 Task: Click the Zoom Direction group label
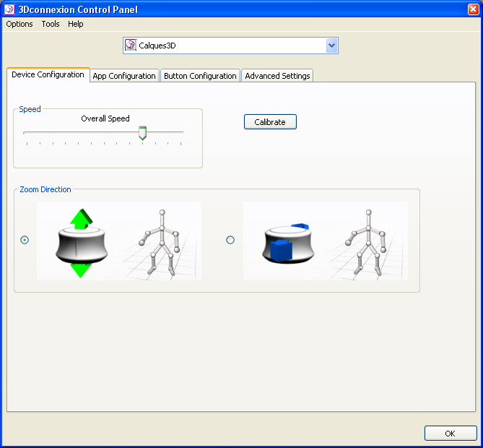[x=45, y=189]
